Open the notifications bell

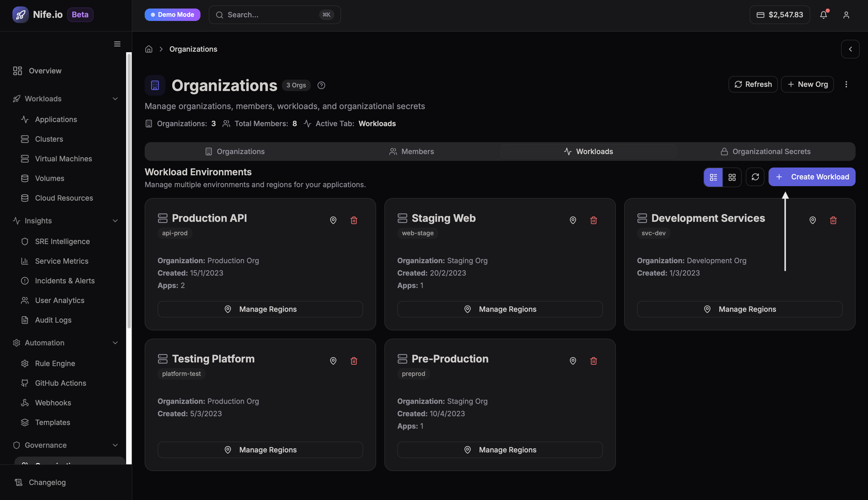823,15
